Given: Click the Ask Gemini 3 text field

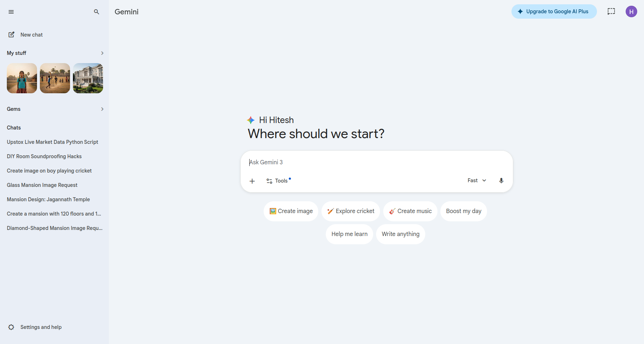Looking at the screenshot, I should tap(374, 162).
